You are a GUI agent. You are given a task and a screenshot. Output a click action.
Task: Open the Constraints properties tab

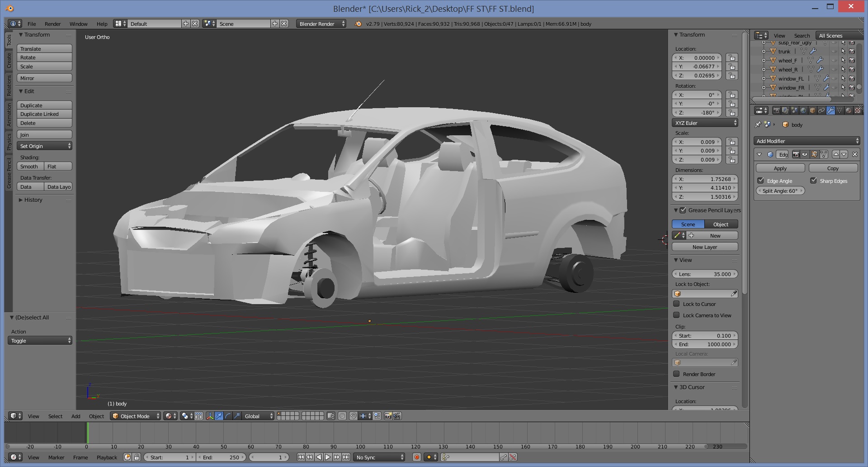coord(821,110)
